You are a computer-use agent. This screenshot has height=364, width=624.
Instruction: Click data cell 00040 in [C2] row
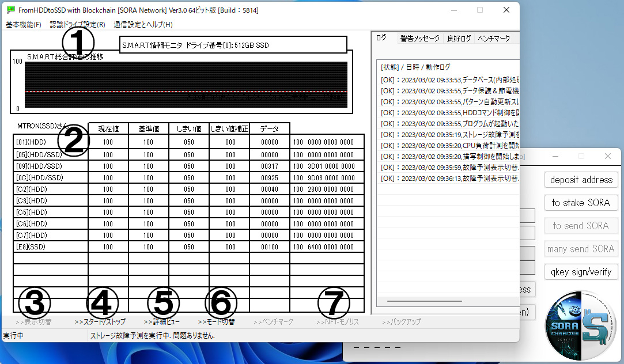(x=270, y=189)
